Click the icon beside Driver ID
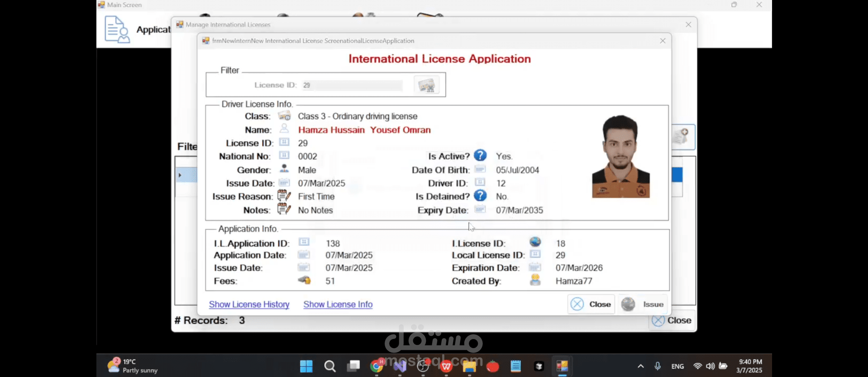868x377 pixels. (480, 182)
